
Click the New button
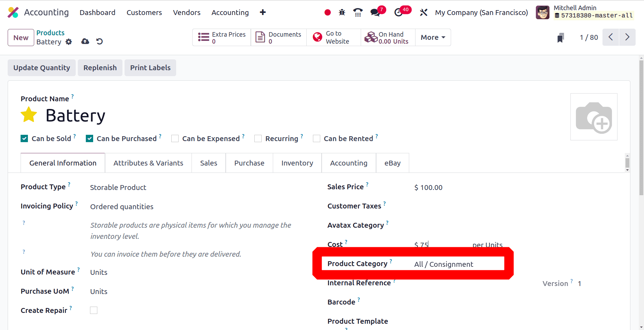tap(21, 38)
